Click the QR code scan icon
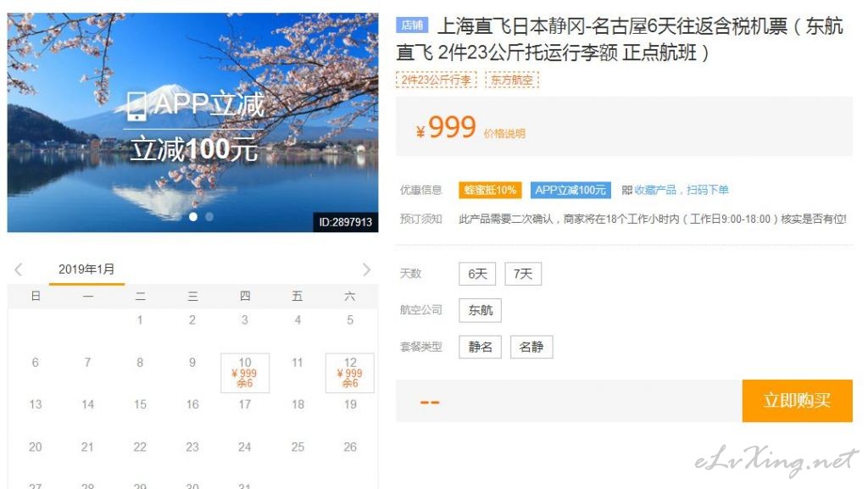The height and width of the screenshot is (489, 868). tap(626, 191)
